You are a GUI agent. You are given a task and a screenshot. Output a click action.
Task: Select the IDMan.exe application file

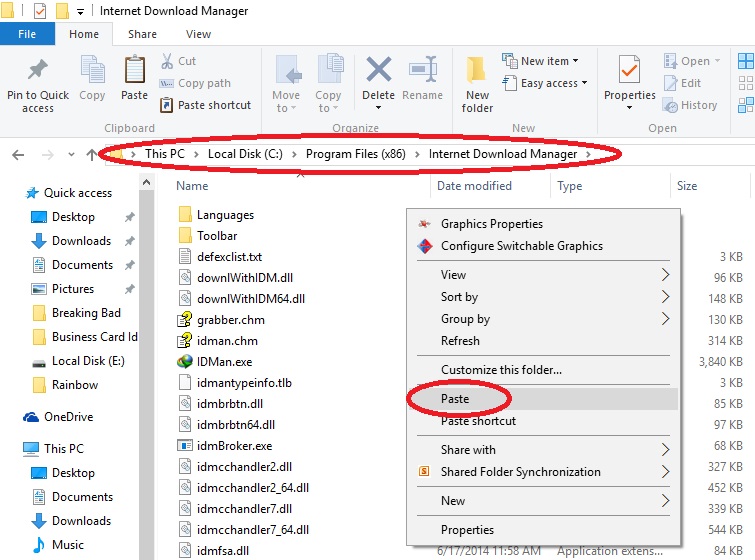[x=215, y=362]
